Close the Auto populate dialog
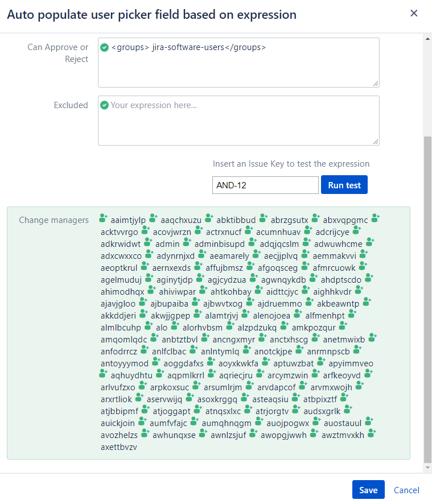Viewport: 432px width, 504px height. click(414, 13)
